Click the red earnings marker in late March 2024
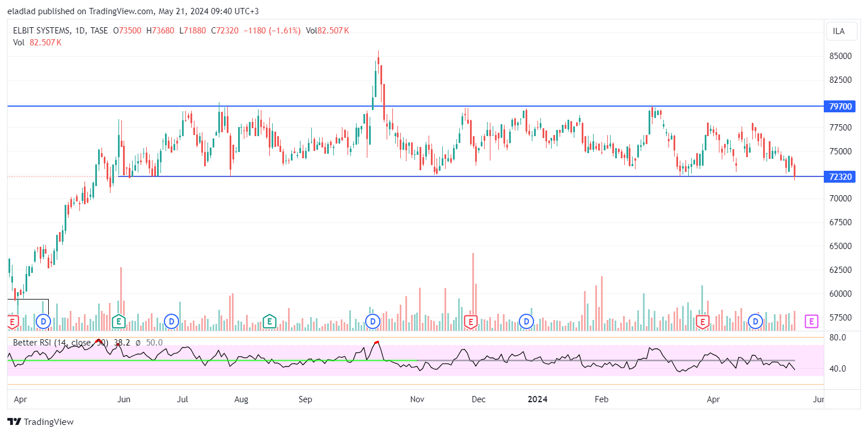The image size is (868, 434). pos(703,322)
